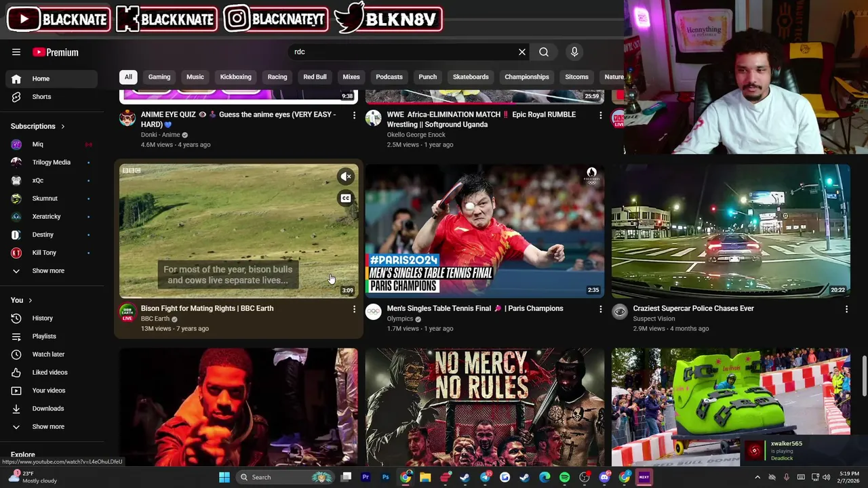This screenshot has width=868, height=488.
Task: Open options for Craziest Supercar Police Chases
Action: [x=846, y=309]
